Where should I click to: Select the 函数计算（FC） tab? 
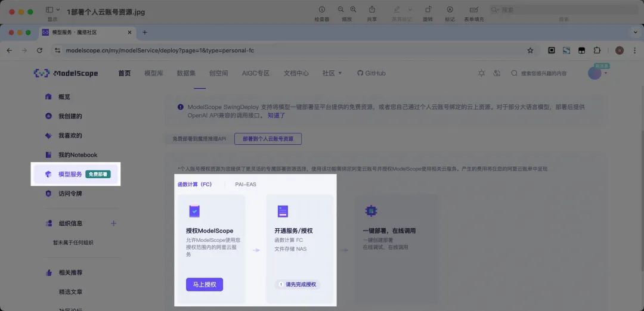(194, 184)
